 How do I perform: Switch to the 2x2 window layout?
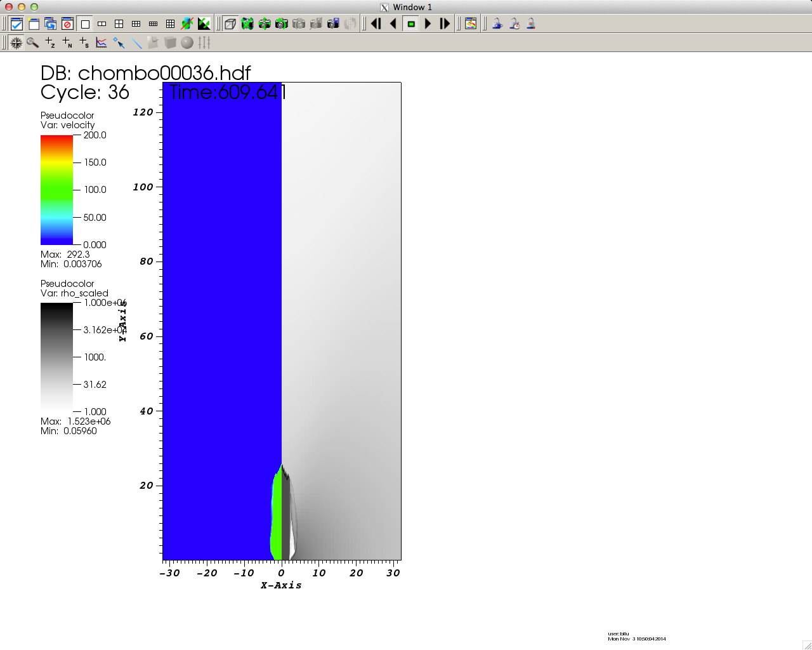pyautogui.click(x=119, y=24)
